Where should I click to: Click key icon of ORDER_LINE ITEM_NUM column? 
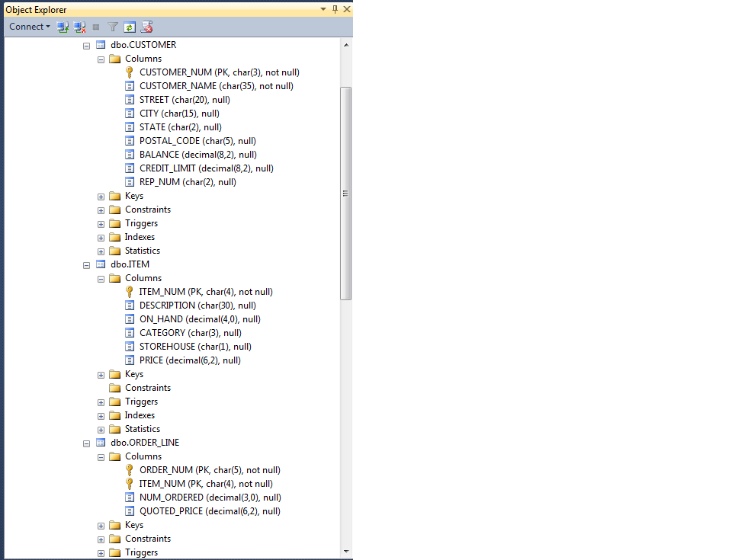130,484
